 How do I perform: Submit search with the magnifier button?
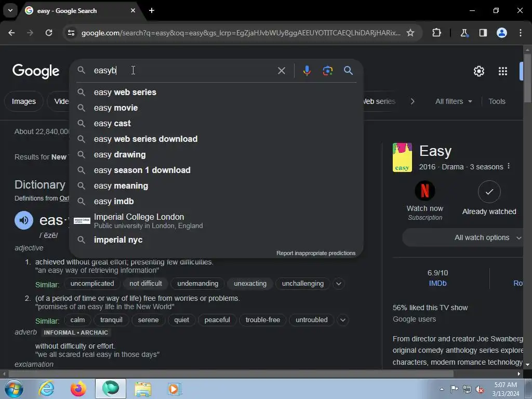348,71
